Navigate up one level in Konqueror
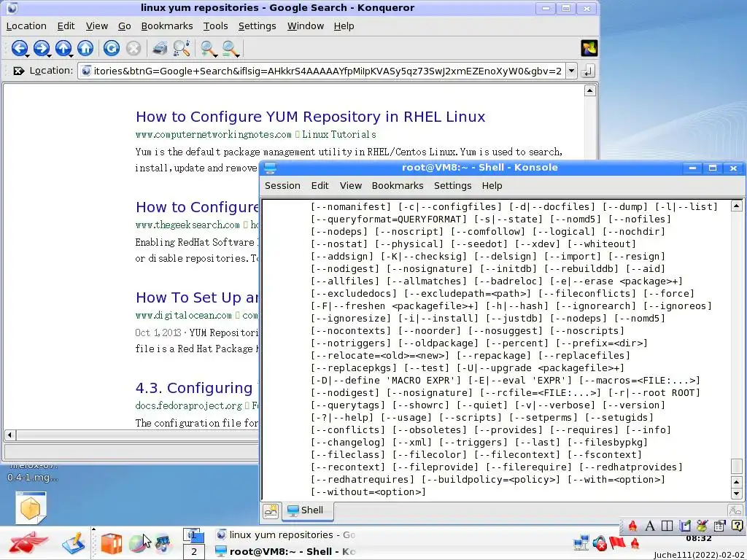 click(x=62, y=48)
